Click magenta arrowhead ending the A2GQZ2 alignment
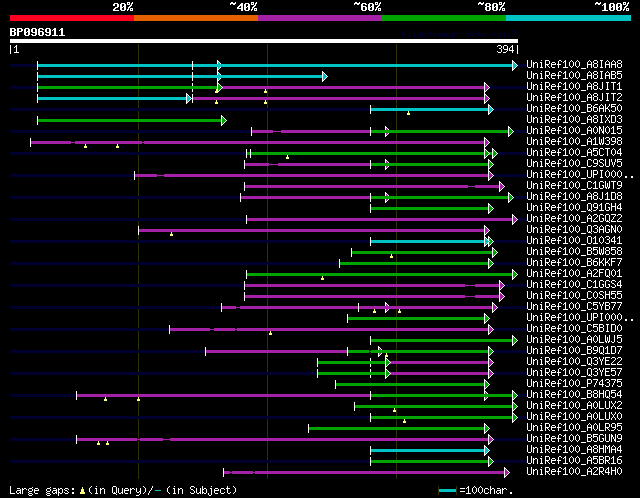Screen dimensions: 640x498 pos(515,220)
